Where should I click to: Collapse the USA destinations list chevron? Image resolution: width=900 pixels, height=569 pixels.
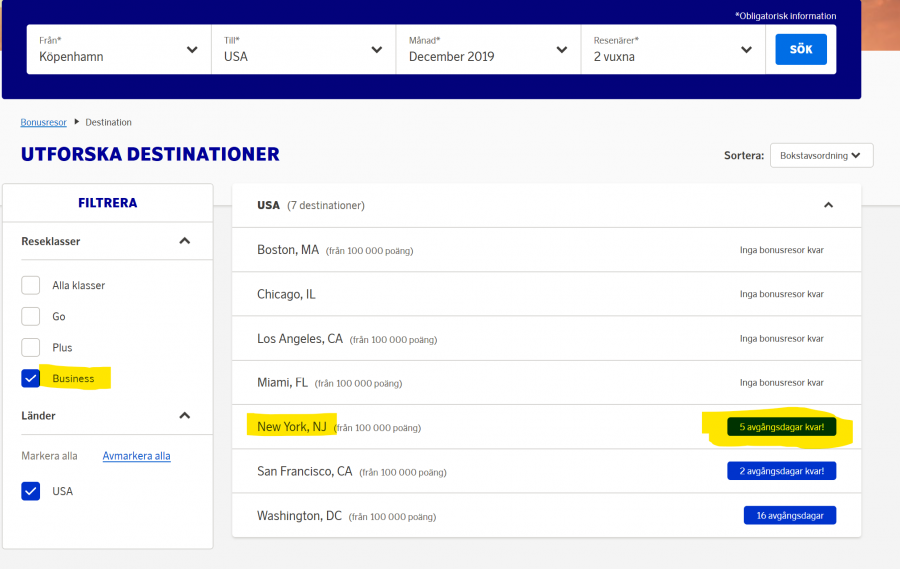828,205
